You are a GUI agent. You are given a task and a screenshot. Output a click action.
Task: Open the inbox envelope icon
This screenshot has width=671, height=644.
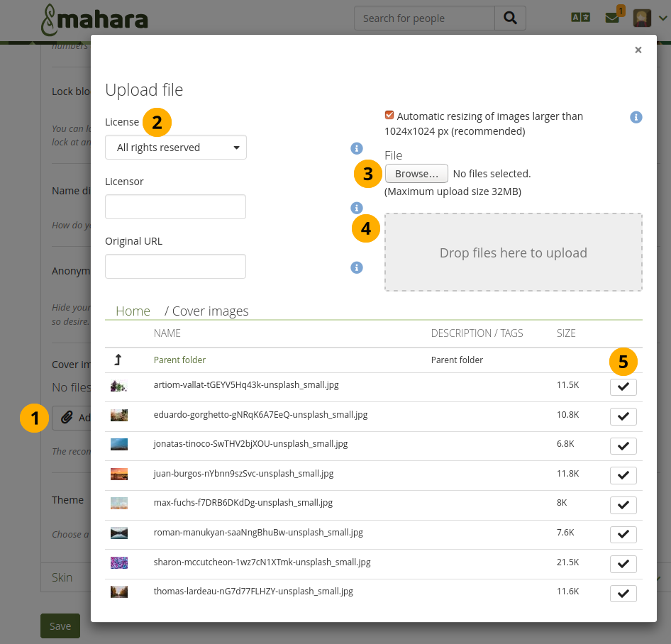[x=612, y=18]
